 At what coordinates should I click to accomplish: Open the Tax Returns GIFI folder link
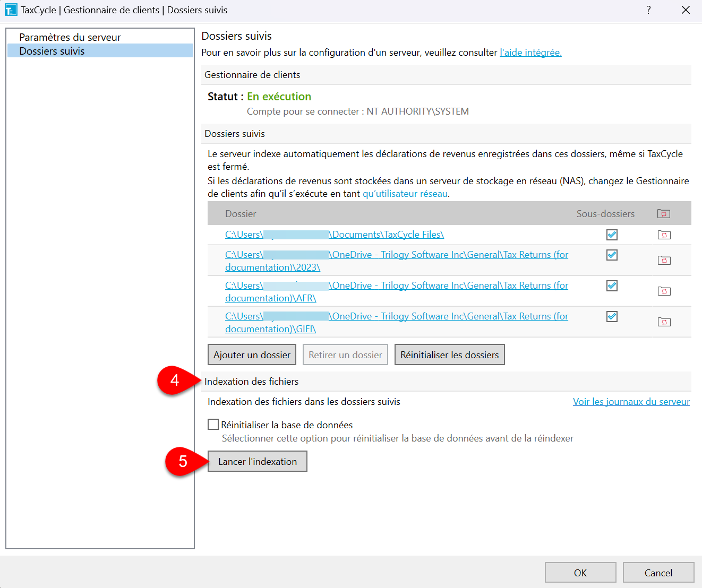tap(397, 323)
